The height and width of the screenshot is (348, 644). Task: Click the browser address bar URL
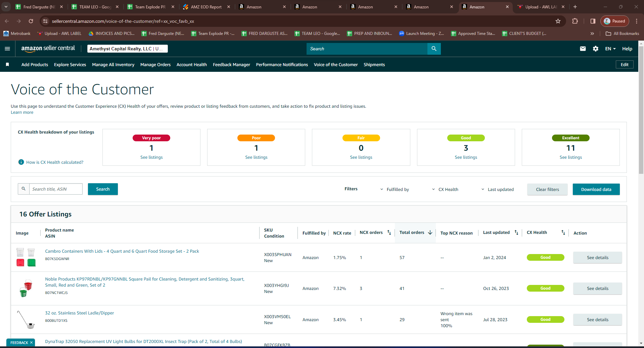click(x=123, y=21)
